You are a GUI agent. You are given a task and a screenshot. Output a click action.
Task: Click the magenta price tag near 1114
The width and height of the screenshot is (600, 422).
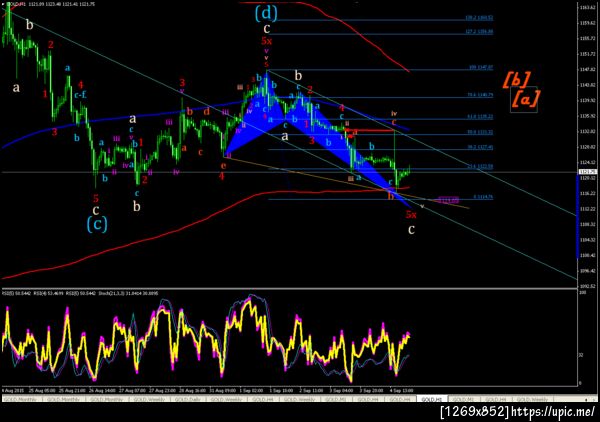point(448,200)
